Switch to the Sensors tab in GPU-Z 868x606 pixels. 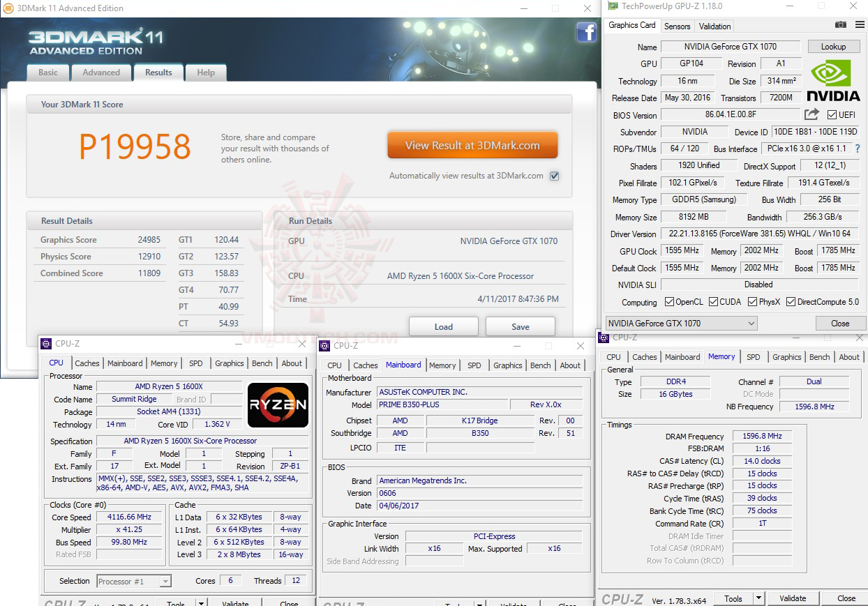pyautogui.click(x=677, y=25)
